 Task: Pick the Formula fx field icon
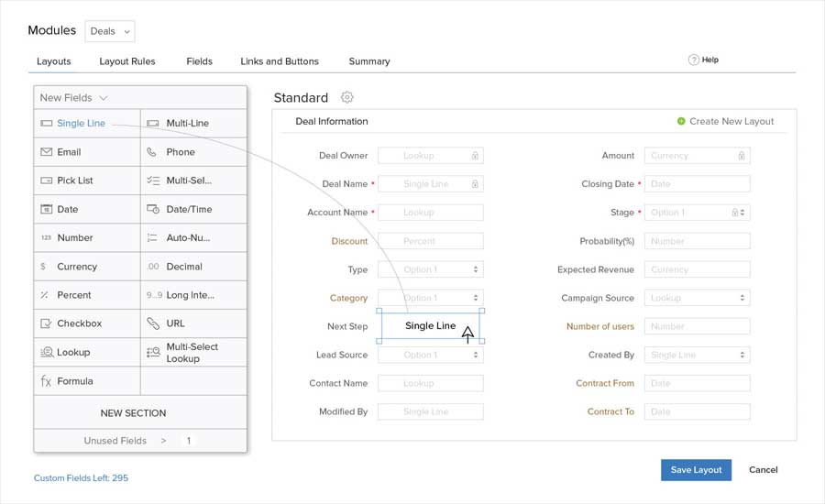pyautogui.click(x=46, y=381)
